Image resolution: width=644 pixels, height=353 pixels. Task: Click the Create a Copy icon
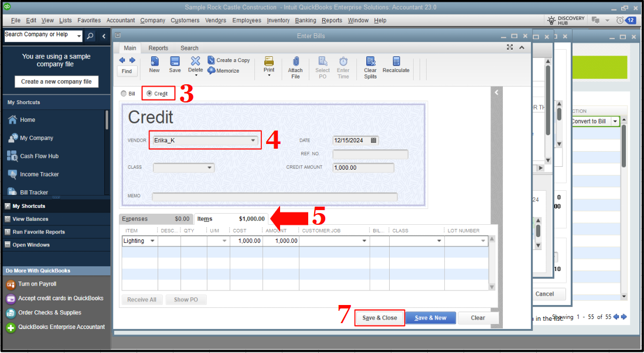pyautogui.click(x=211, y=60)
